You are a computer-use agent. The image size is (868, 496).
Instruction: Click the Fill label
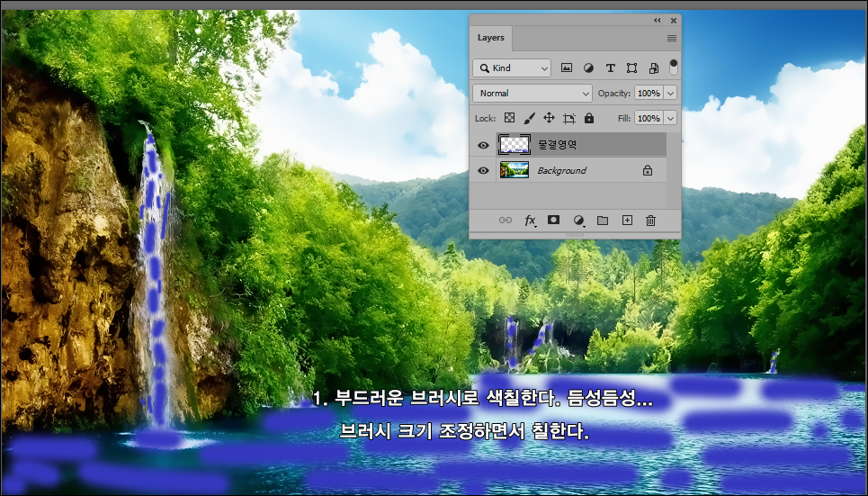coord(624,118)
